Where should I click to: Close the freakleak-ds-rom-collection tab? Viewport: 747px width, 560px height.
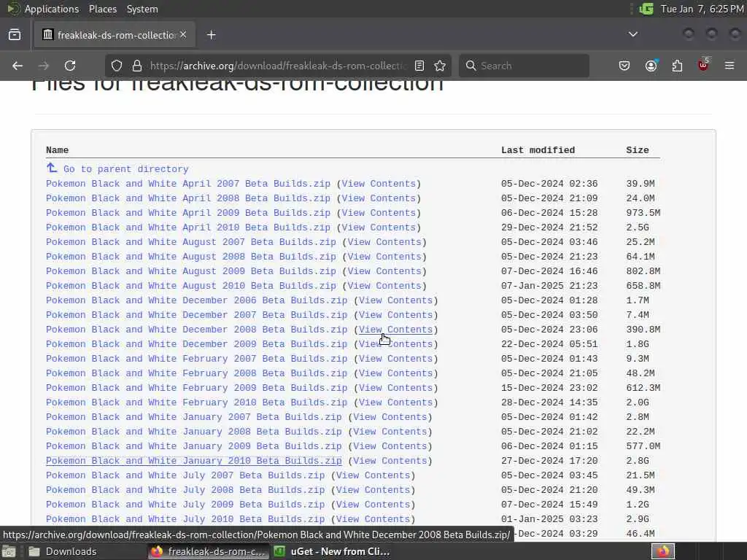(183, 34)
